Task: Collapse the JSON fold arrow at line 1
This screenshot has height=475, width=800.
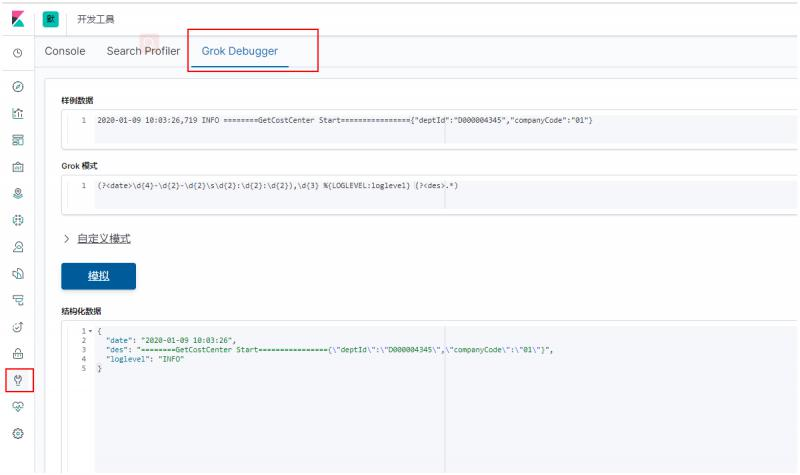Action: pyautogui.click(x=90, y=331)
